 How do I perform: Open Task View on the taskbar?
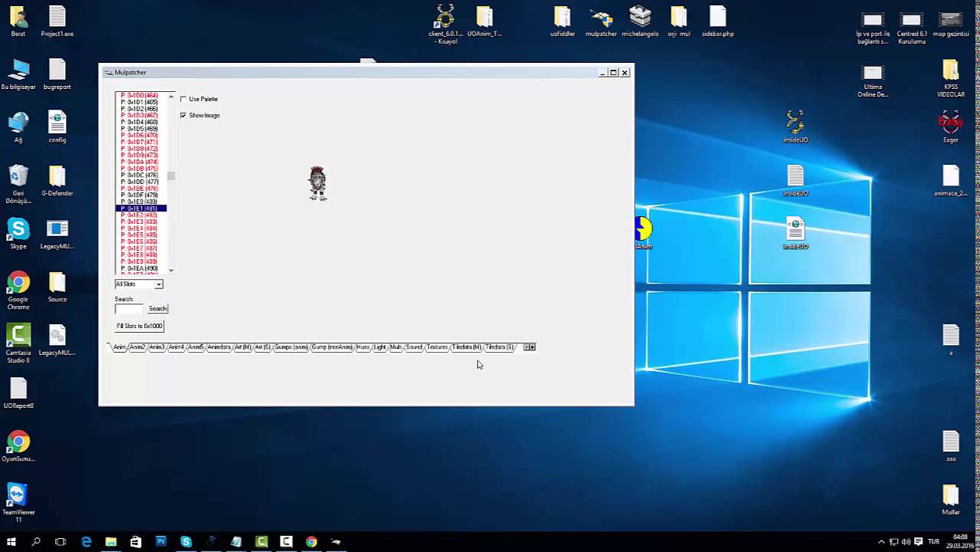pos(61,541)
